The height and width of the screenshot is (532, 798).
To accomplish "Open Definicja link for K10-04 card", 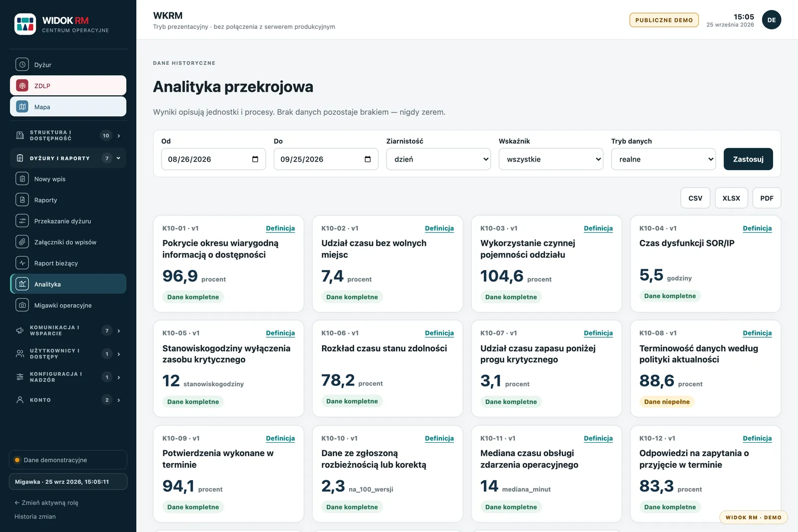I will (x=757, y=228).
